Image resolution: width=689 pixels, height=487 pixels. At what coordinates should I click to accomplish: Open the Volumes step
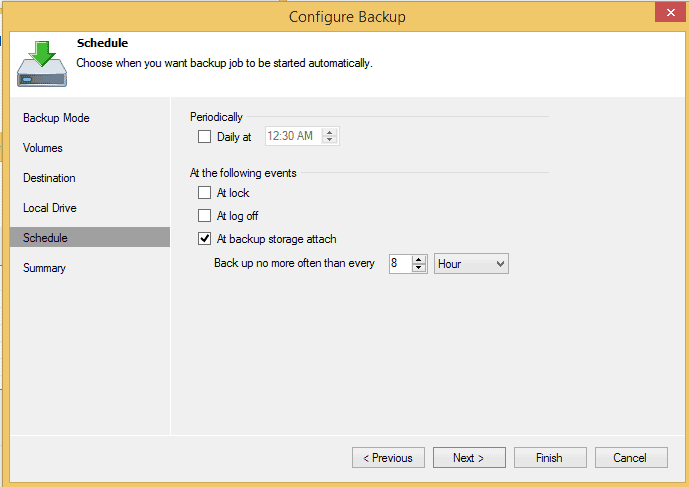(43, 148)
